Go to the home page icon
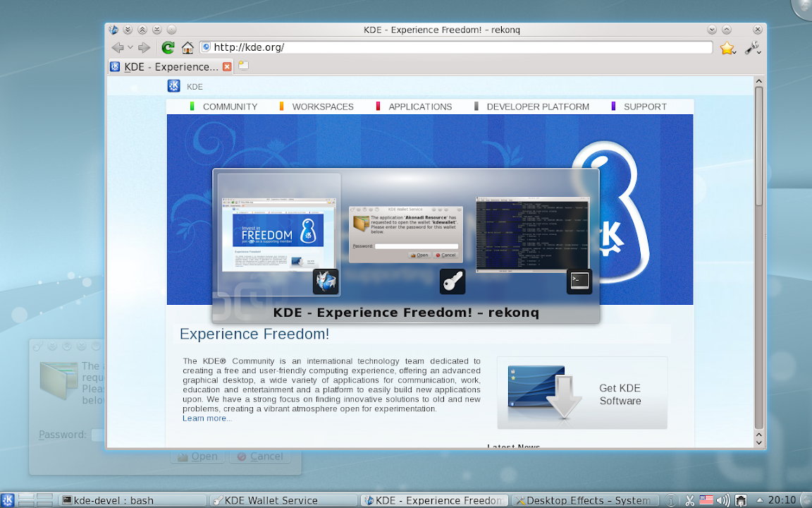This screenshot has height=508, width=812. coord(187,48)
